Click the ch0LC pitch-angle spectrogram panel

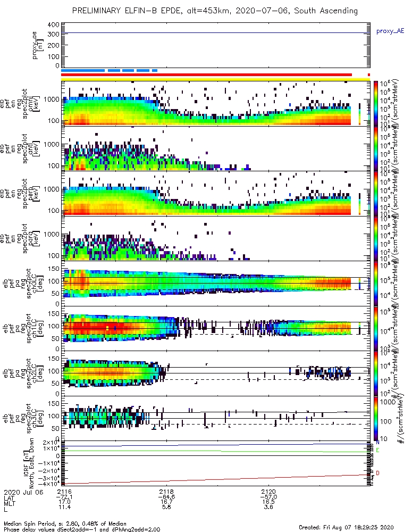[215, 284]
